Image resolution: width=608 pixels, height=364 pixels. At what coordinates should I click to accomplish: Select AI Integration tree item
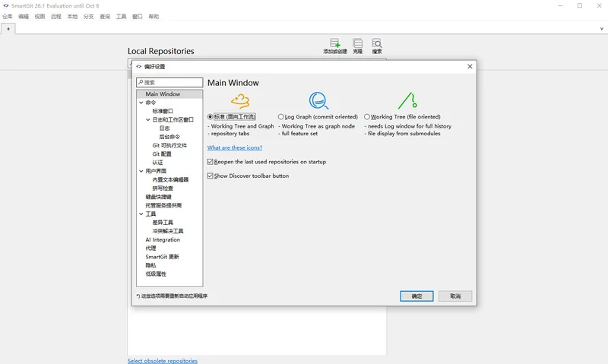click(x=163, y=239)
